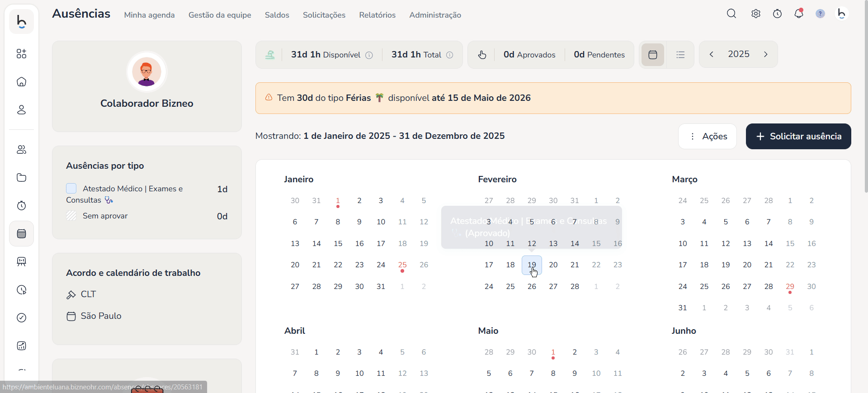Go to home icon in sidebar

[21, 82]
